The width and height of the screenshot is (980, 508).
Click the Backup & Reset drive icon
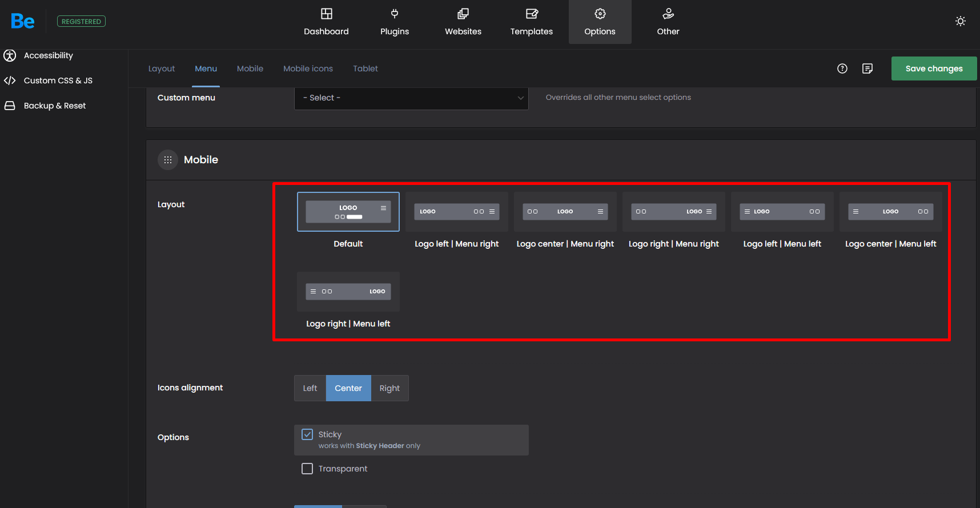tap(10, 106)
